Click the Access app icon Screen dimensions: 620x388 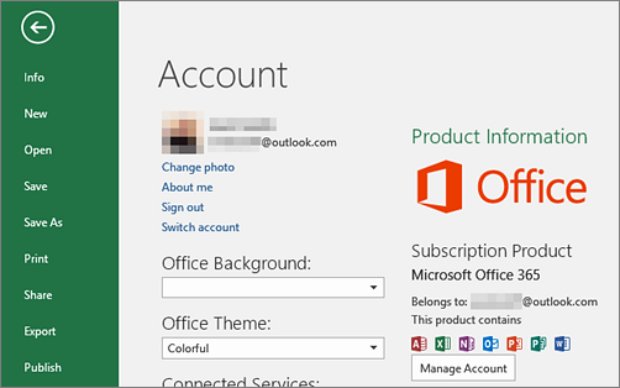point(419,344)
